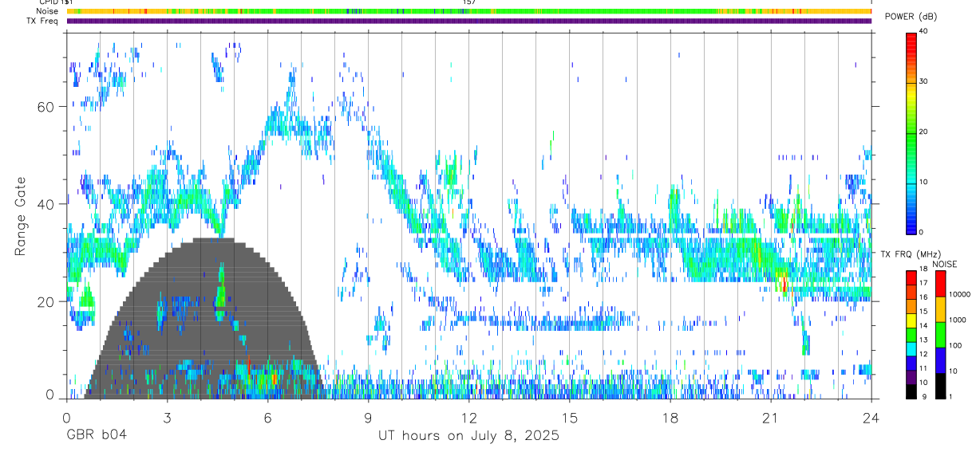
Task: Click the NOISE legend title
Action: 945,264
